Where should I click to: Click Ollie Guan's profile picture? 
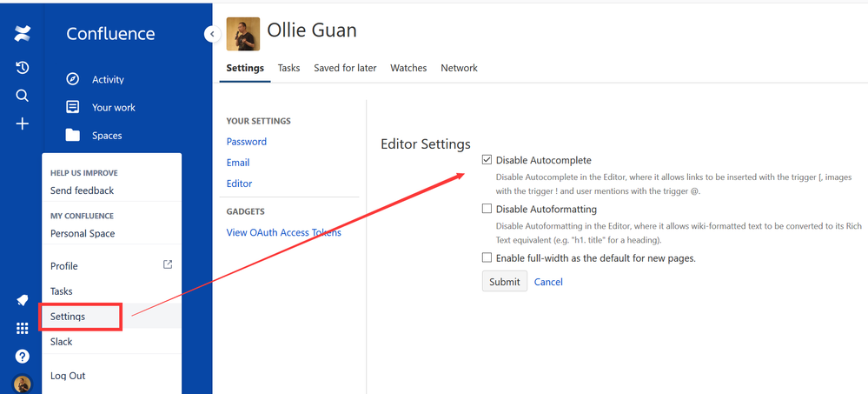point(243,34)
